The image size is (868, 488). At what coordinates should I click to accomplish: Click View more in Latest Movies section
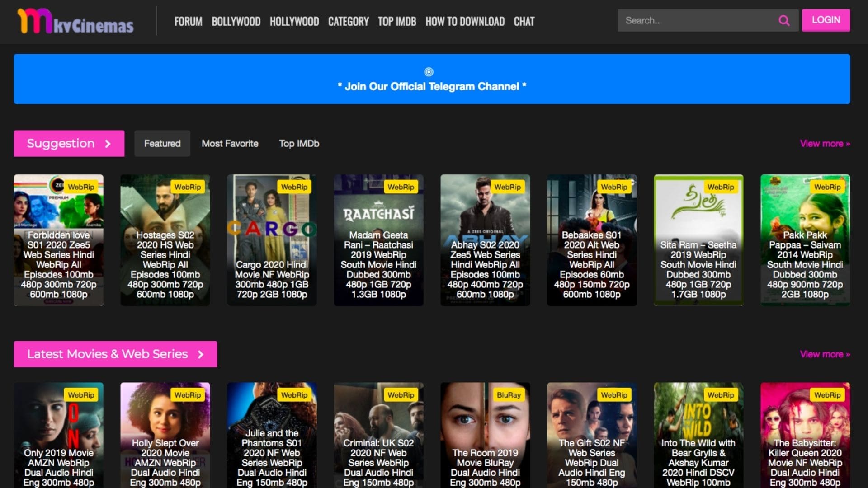[825, 354]
